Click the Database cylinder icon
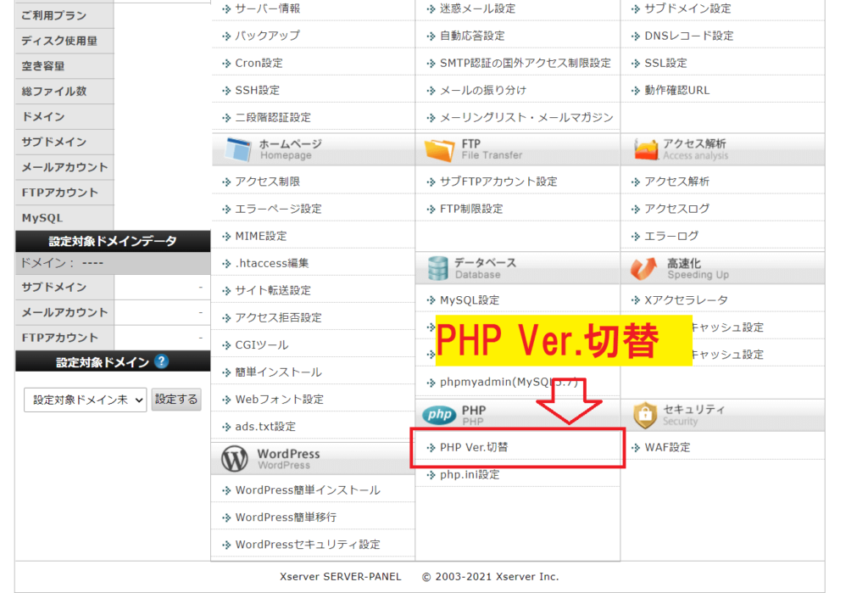 438,268
